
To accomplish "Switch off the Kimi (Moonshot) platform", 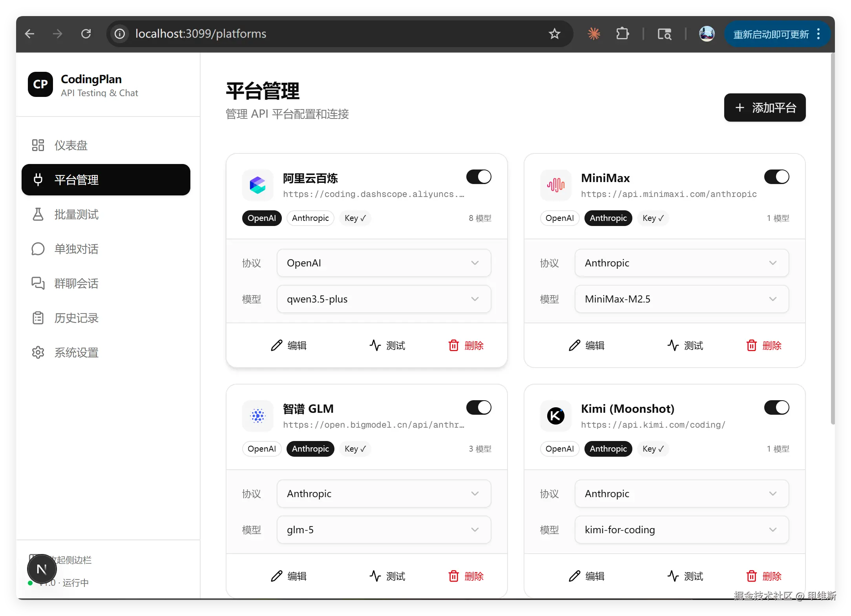I will [x=776, y=408].
